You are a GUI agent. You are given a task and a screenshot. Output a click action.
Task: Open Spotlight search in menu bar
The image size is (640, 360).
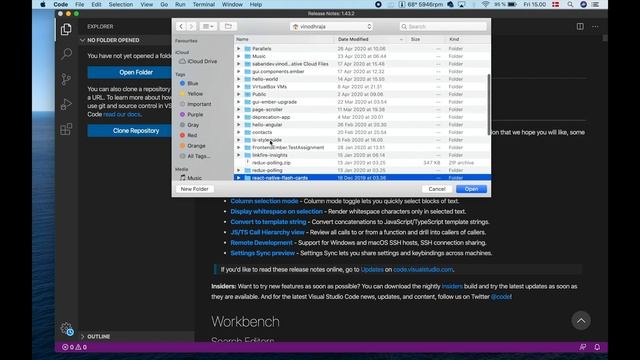[570, 4]
